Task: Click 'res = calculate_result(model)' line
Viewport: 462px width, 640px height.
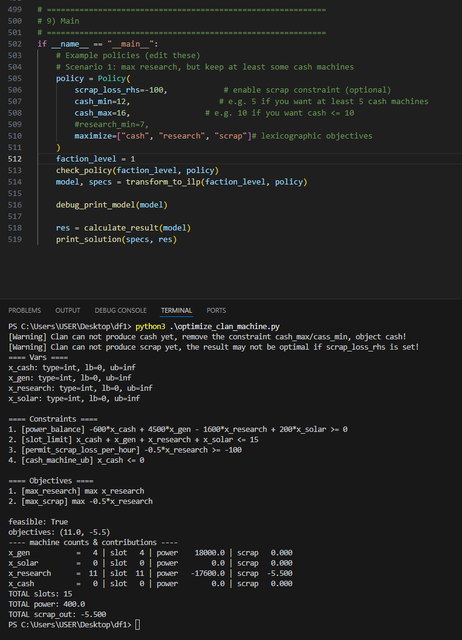Action: (123, 228)
